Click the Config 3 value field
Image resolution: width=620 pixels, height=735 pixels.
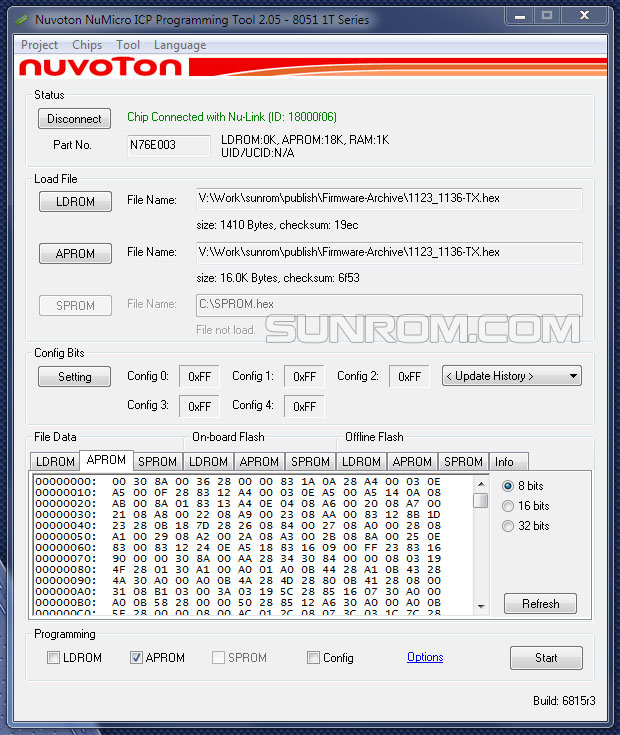[x=199, y=406]
